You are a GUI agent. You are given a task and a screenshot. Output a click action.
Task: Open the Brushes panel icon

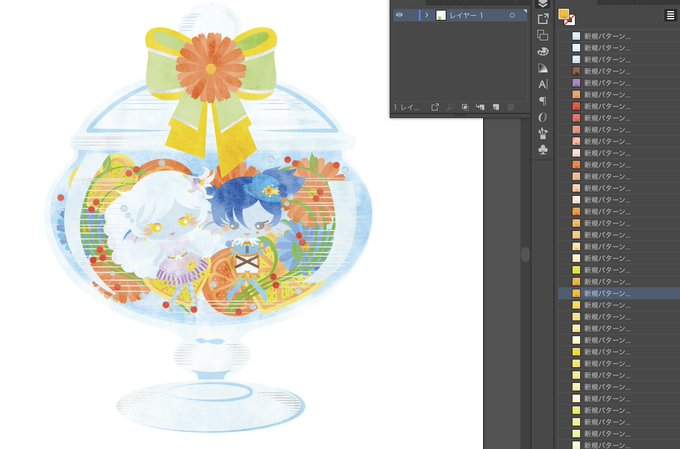(x=543, y=134)
